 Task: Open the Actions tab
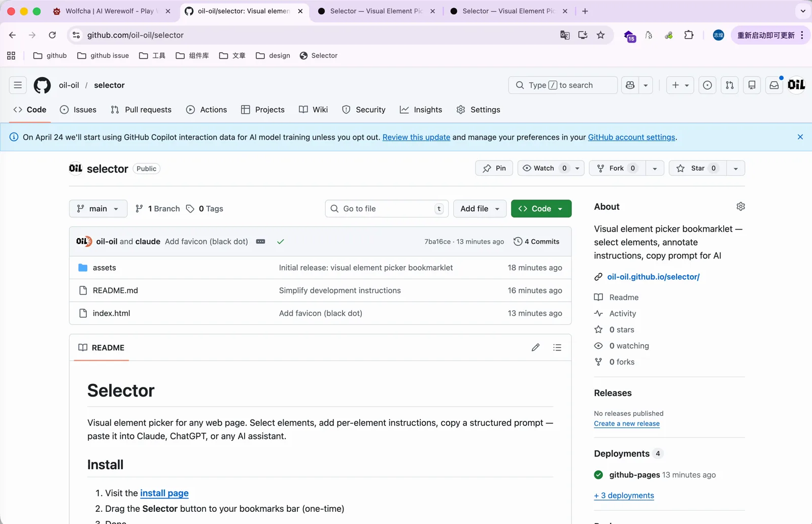pos(207,110)
